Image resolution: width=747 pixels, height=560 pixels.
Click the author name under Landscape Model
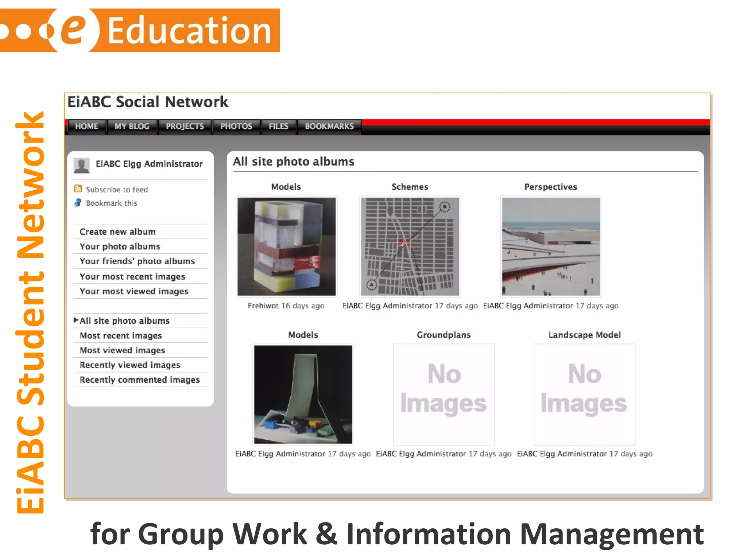[x=562, y=454]
